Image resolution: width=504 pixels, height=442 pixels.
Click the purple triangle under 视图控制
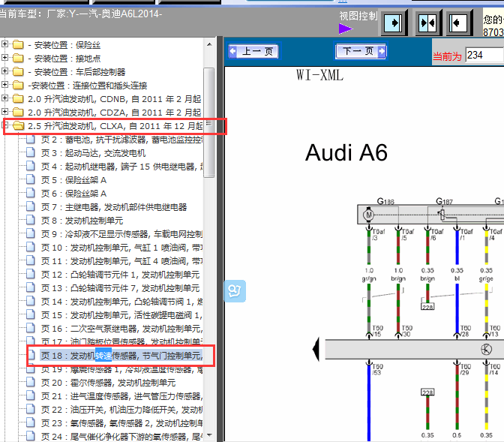click(345, 29)
